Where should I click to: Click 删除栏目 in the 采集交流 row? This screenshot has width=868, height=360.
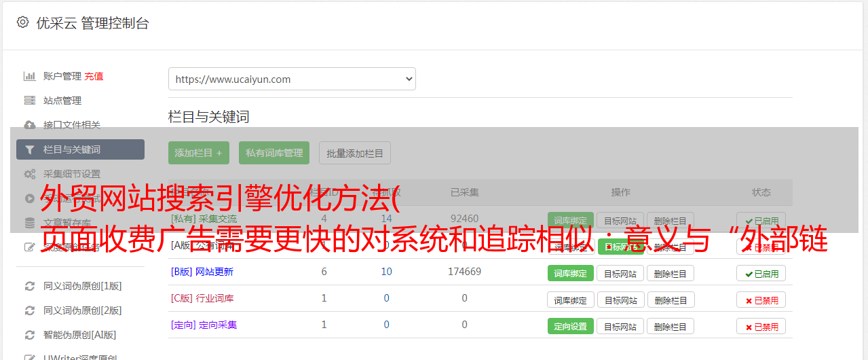pyautogui.click(x=671, y=221)
